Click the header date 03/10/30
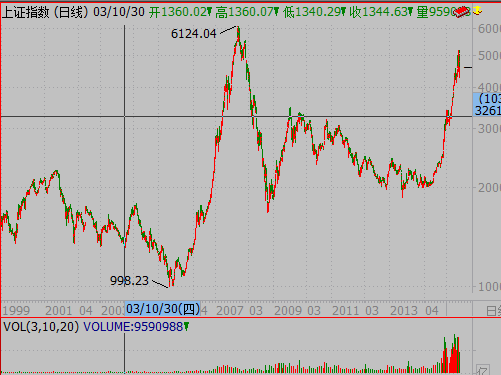Screen dimensions: 501x375 (x=119, y=12)
